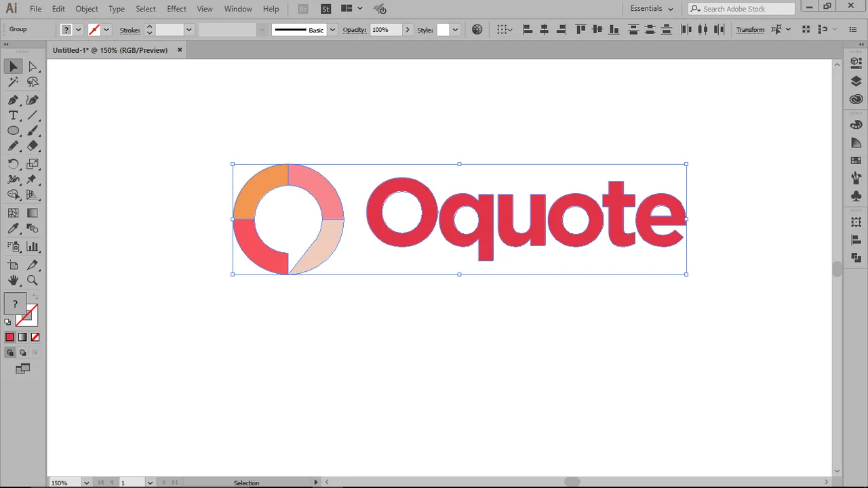868x488 pixels.
Task: Switch to Draw Normal mode
Action: click(x=9, y=352)
